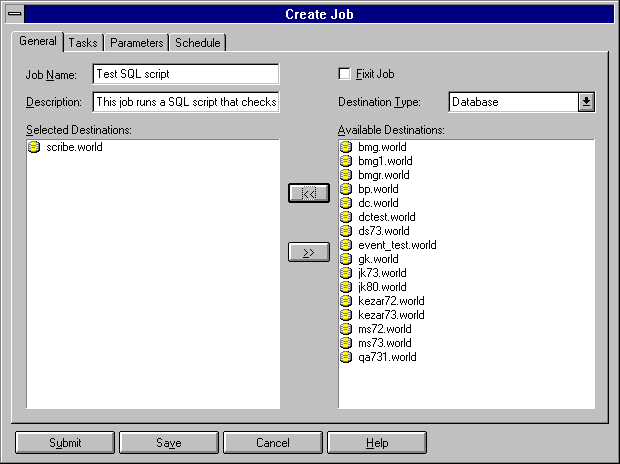
Task: Select the ms72.world database icon
Action: [x=347, y=329]
